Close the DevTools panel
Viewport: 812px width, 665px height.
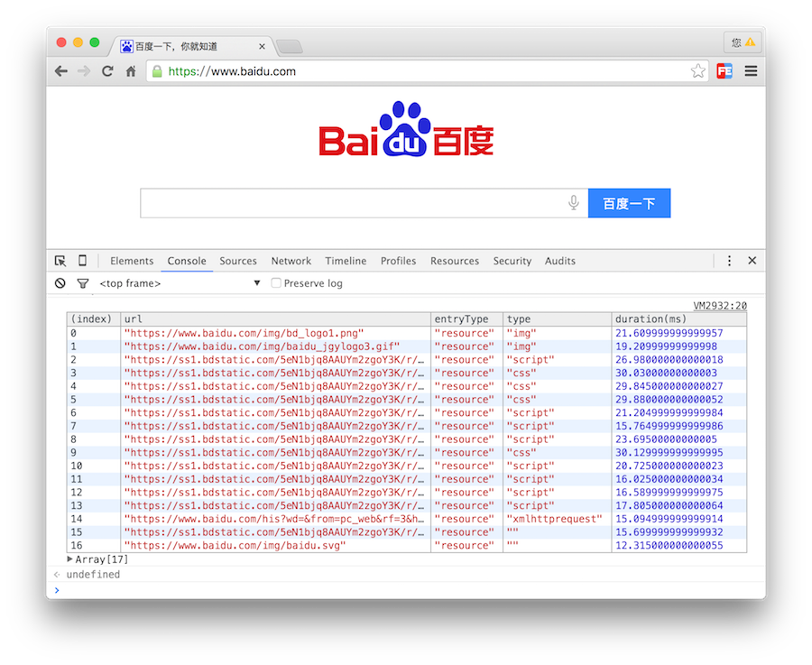point(752,261)
